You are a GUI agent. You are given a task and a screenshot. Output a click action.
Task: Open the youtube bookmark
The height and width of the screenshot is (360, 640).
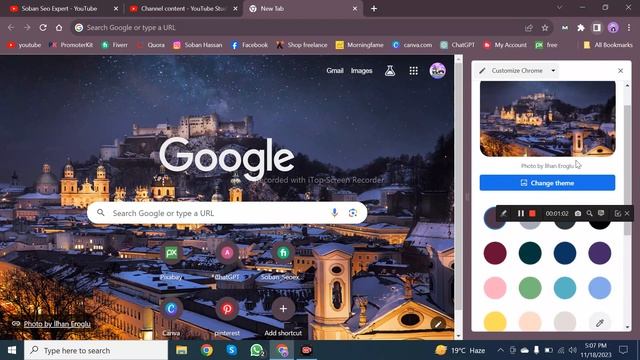24,45
